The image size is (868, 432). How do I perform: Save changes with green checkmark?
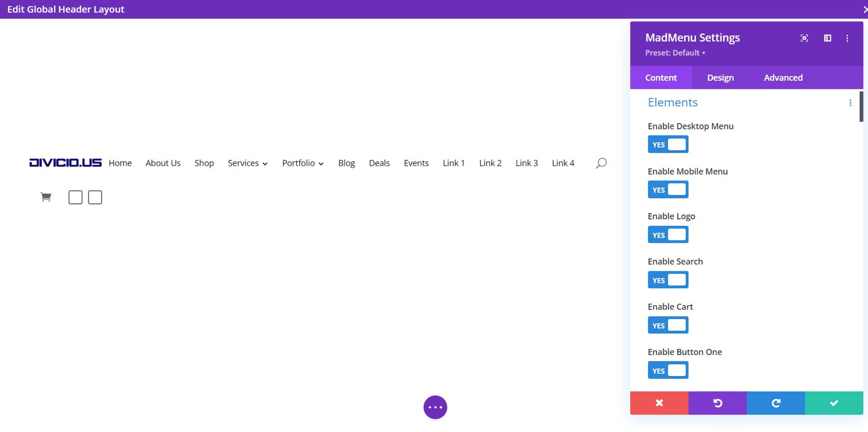click(x=834, y=403)
